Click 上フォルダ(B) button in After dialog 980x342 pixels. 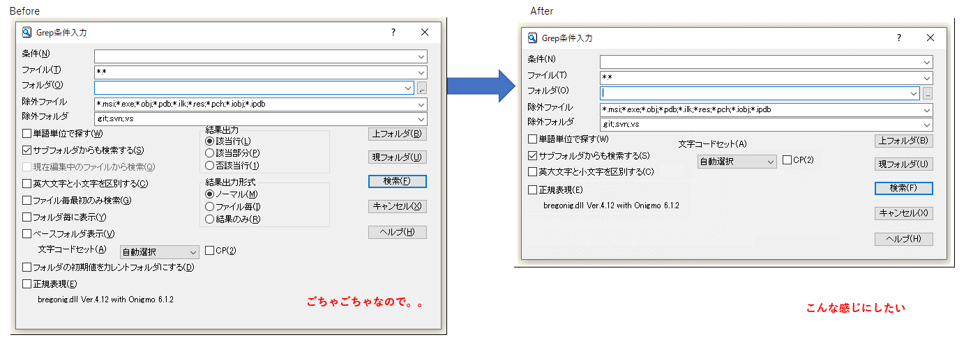point(903,141)
